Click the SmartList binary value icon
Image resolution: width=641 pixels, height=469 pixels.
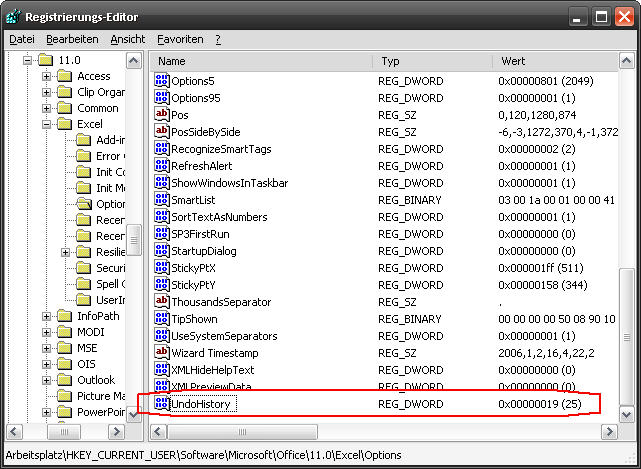(162, 200)
